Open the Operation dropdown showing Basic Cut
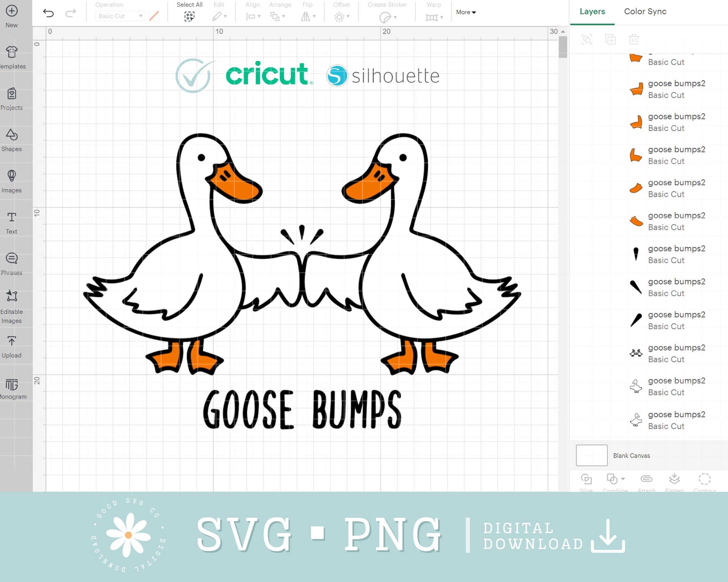The width and height of the screenshot is (728, 582). (x=120, y=16)
